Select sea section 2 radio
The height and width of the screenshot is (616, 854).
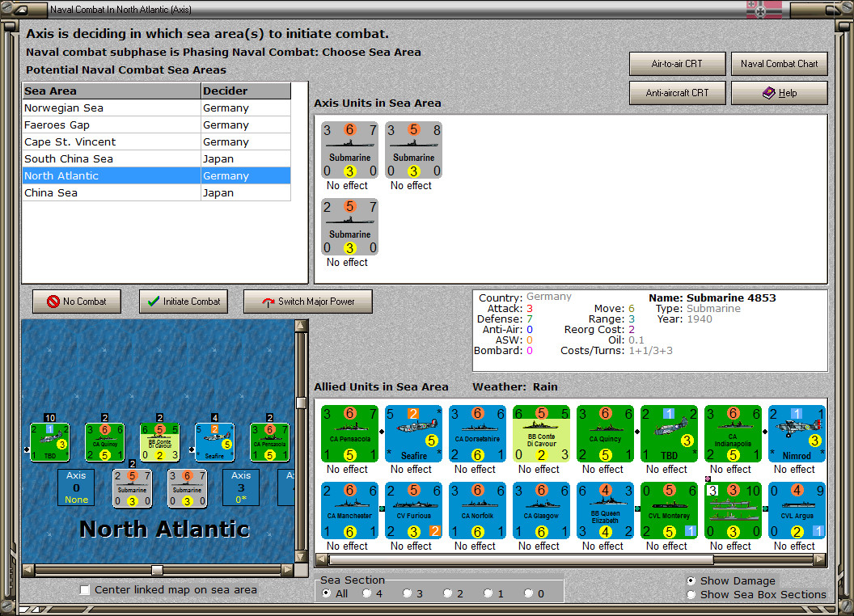point(447,593)
